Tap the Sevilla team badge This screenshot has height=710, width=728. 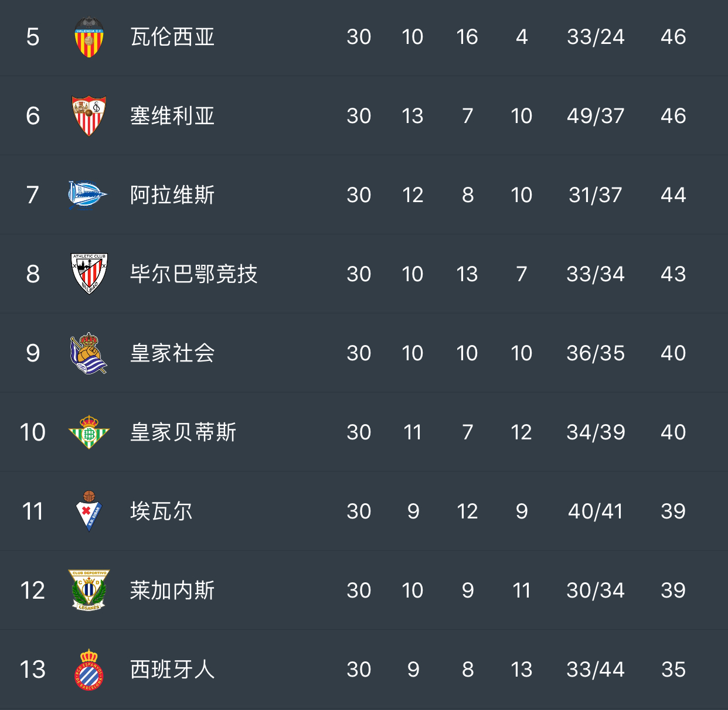[89, 116]
